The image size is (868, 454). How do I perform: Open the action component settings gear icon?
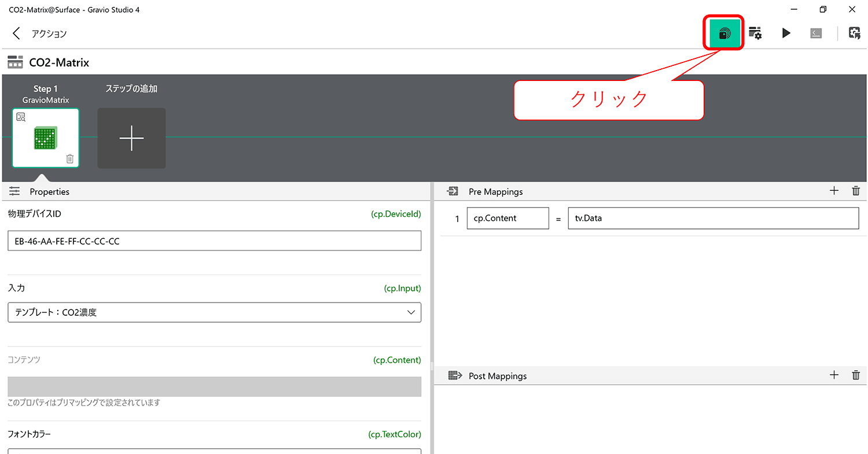[755, 33]
